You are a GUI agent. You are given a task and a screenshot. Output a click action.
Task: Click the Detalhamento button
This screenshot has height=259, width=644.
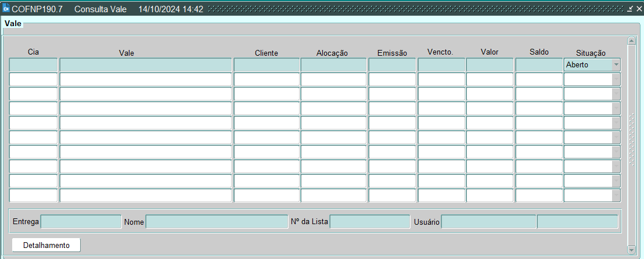46,245
